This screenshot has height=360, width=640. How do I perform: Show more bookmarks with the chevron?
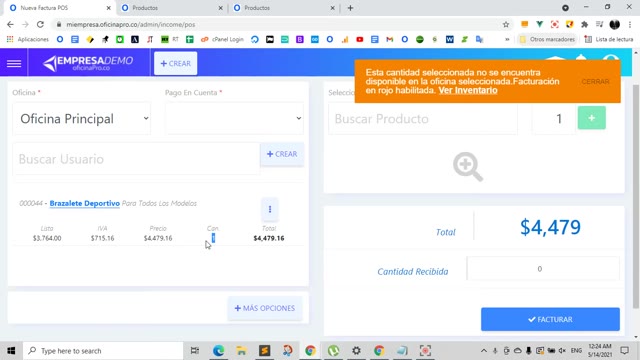coord(507,39)
